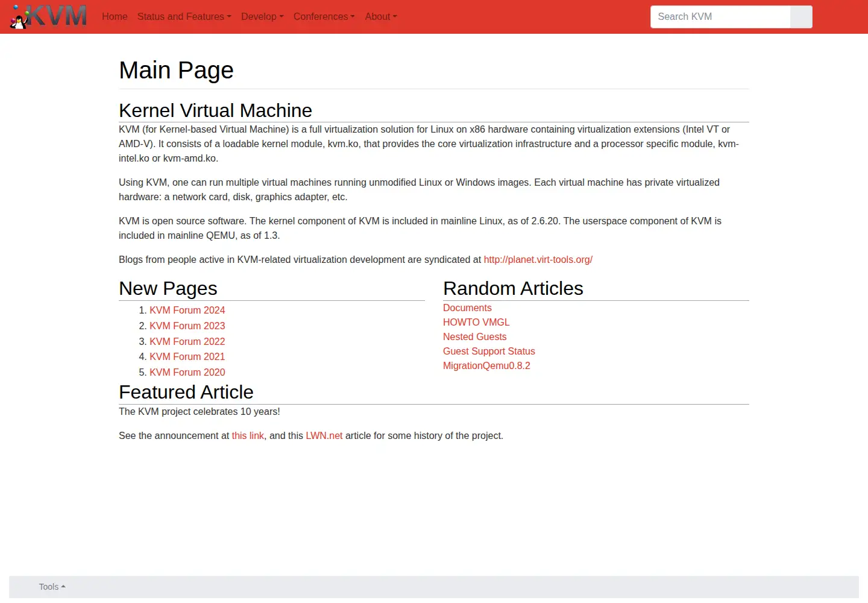Open planet.virt-tools.org link
This screenshot has height=603, width=868.
[x=538, y=260]
